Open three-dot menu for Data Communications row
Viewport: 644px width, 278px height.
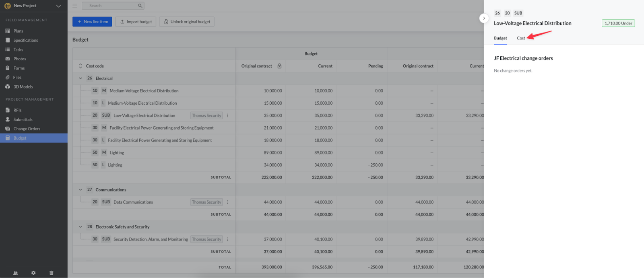[228, 202]
